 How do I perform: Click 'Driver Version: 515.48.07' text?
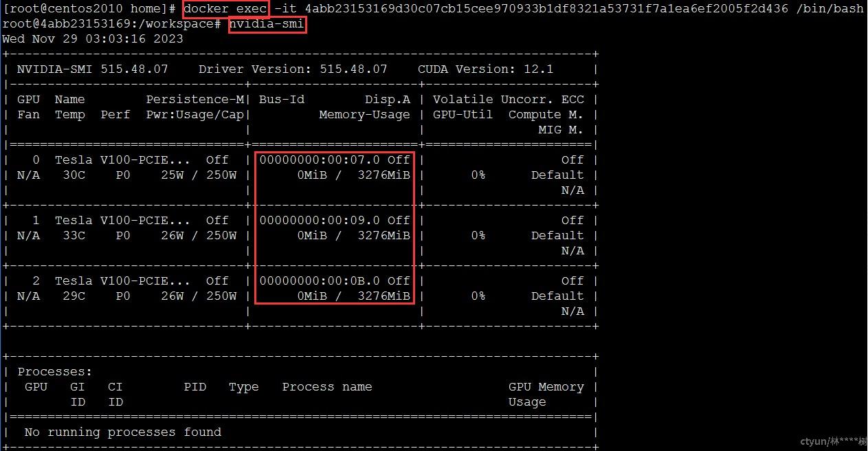pos(293,69)
